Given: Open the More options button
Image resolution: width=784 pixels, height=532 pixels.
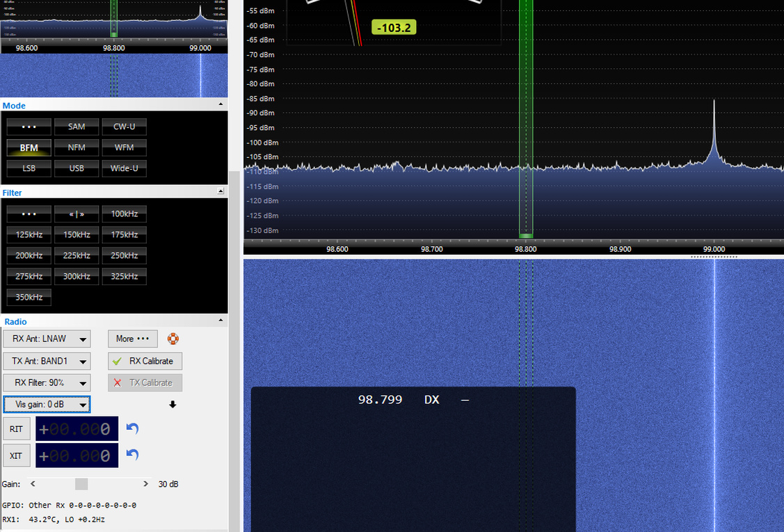Looking at the screenshot, I should coord(132,339).
